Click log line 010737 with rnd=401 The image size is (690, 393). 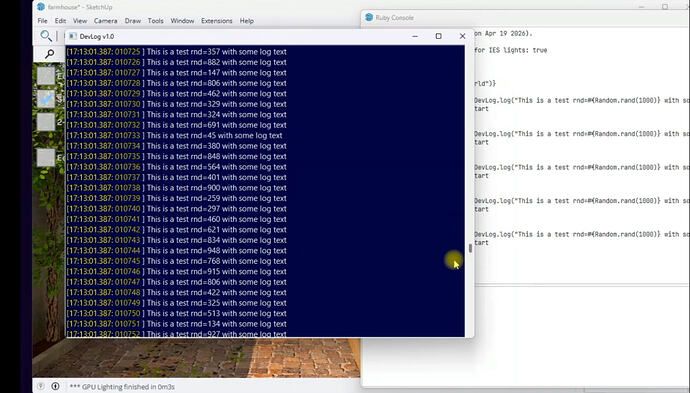pyautogui.click(x=176, y=177)
